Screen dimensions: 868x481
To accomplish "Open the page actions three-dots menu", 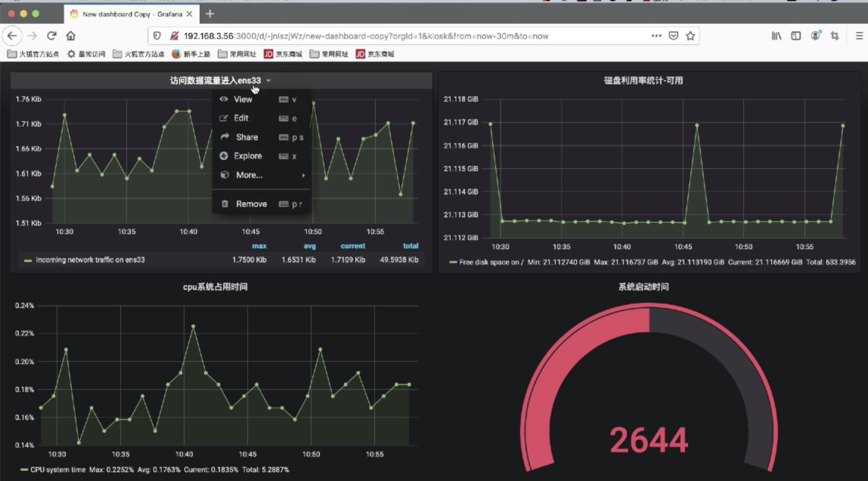I will (656, 36).
